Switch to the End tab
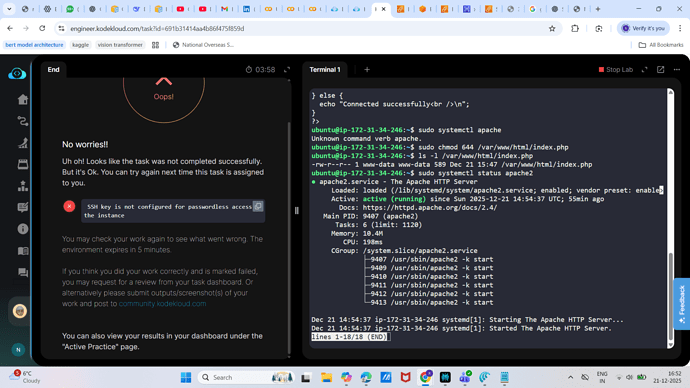The height and width of the screenshot is (388, 690). (53, 70)
